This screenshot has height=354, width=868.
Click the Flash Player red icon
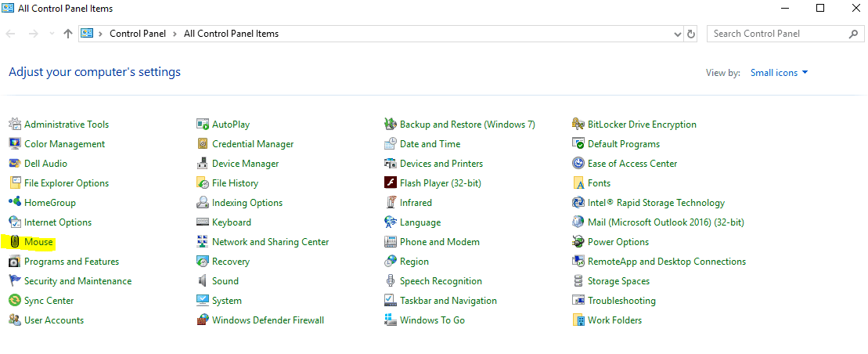click(391, 182)
